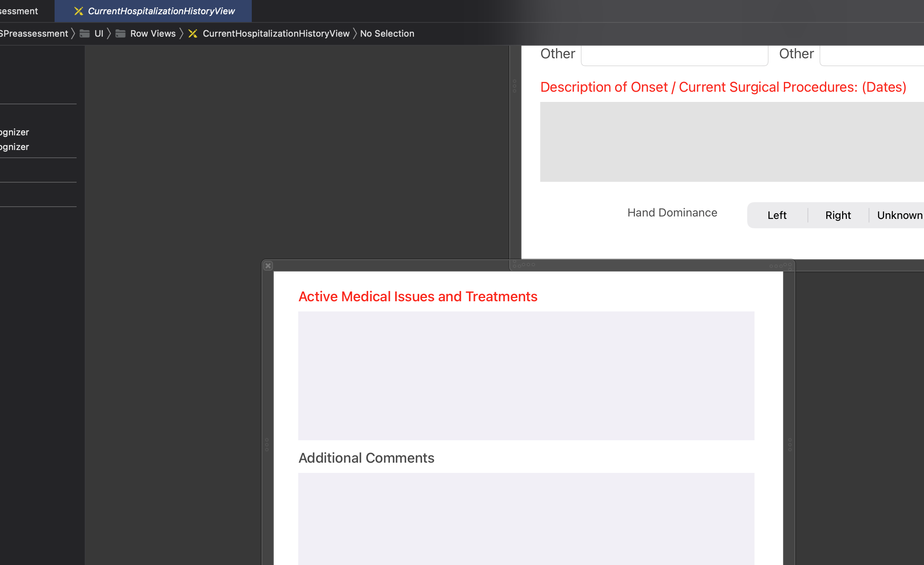Click the Active Medical Issues text view

526,375
